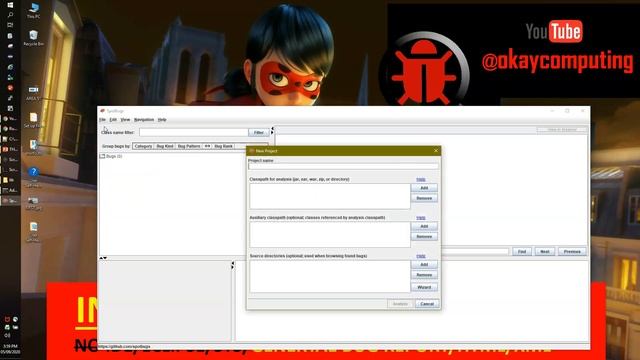Click the Analyze button in New Project
This screenshot has height=360, width=640.
pyautogui.click(x=400, y=304)
